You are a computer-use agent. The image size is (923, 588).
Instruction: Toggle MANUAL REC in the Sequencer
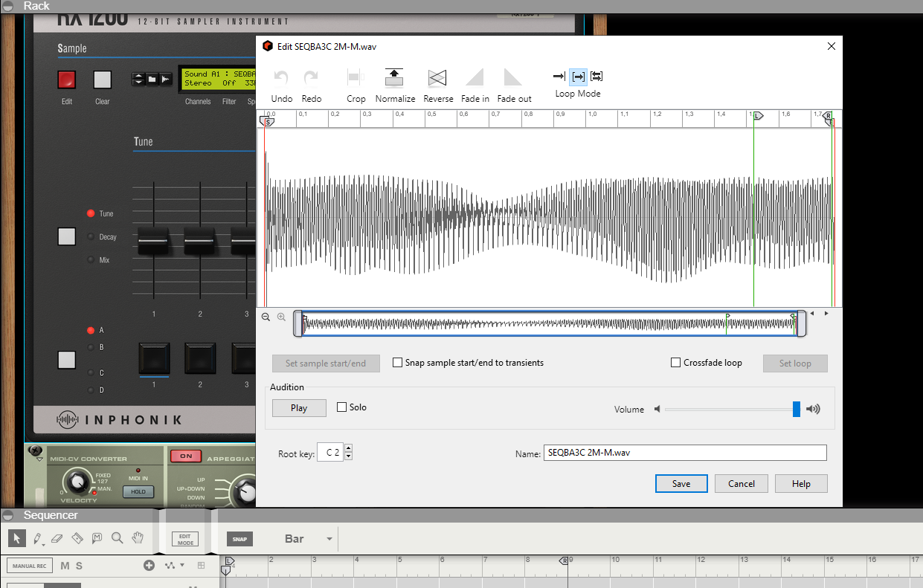30,566
